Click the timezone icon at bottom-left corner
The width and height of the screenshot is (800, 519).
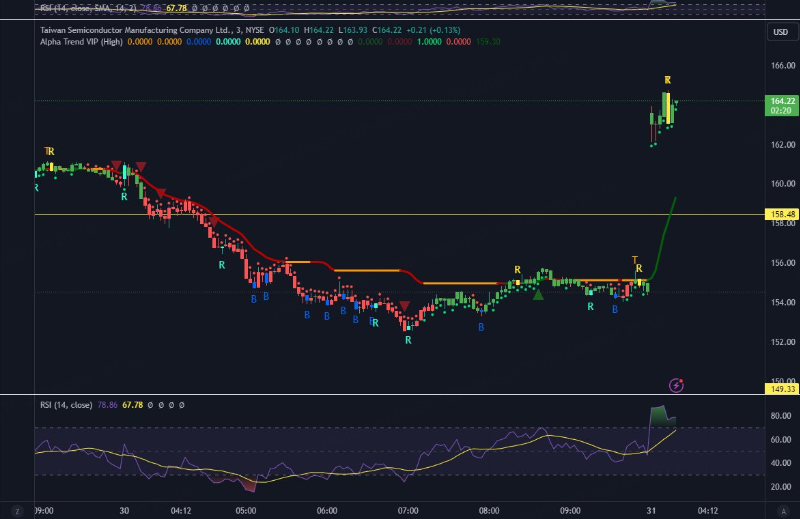click(17, 510)
